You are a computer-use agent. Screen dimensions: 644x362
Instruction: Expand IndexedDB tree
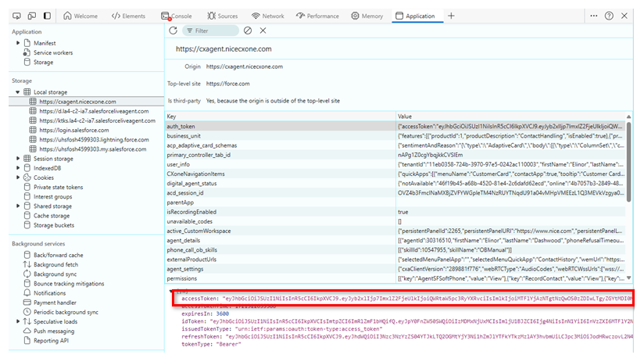click(x=18, y=168)
